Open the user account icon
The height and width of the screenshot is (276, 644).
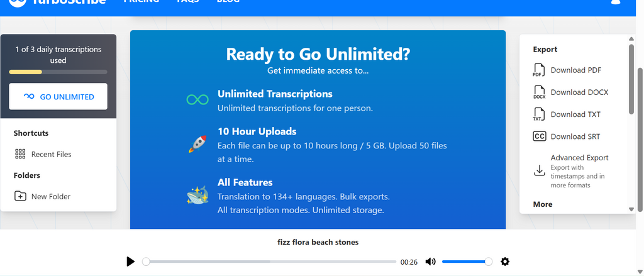(616, 2)
